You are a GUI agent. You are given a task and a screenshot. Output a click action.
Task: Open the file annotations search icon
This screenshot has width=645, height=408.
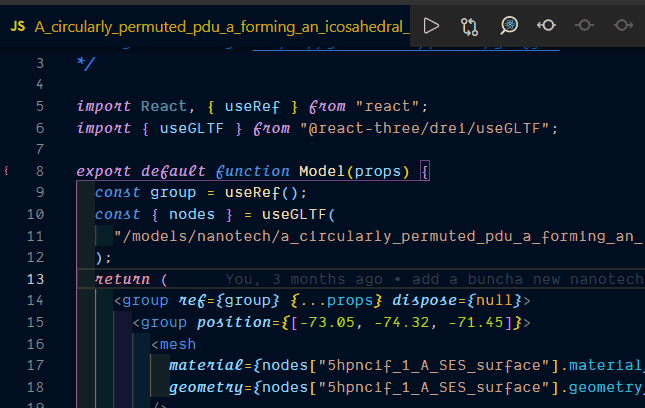tap(509, 26)
